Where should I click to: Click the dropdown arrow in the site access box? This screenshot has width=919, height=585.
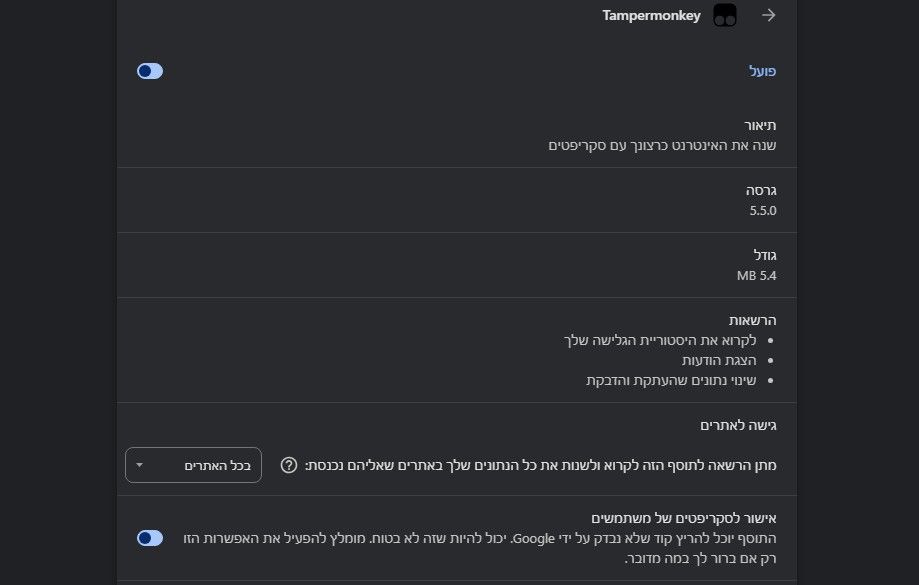(x=139, y=465)
